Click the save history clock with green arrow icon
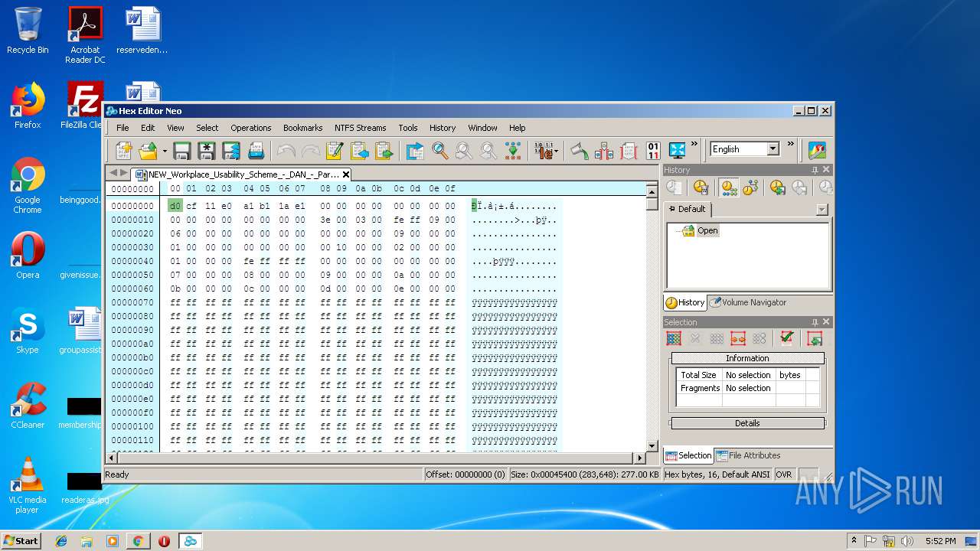The image size is (980, 551). (x=777, y=187)
